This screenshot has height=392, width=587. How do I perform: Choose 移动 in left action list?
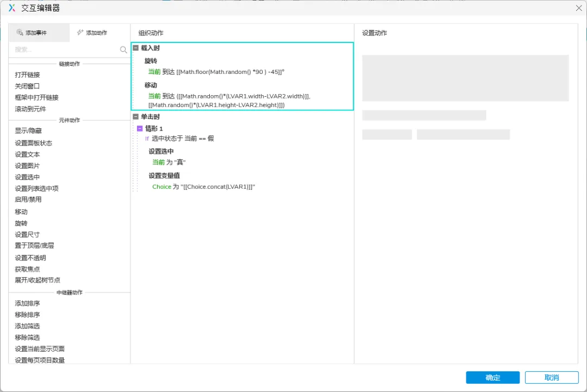point(21,212)
